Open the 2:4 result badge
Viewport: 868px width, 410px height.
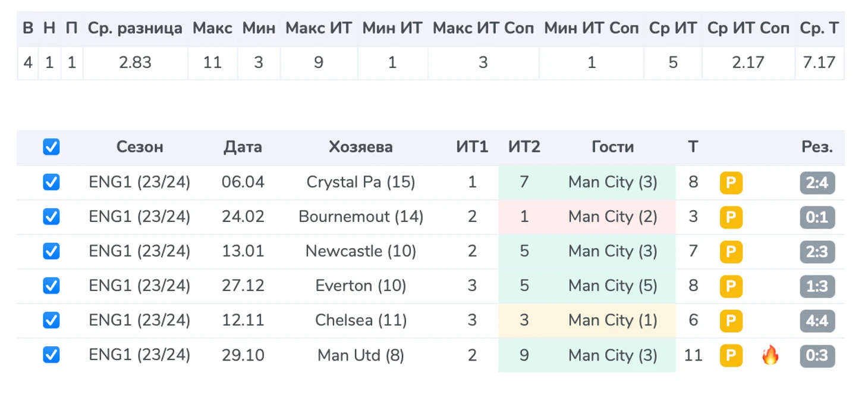(x=817, y=183)
